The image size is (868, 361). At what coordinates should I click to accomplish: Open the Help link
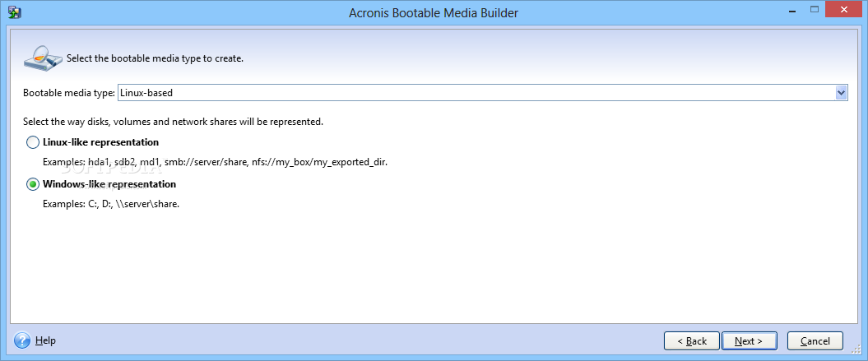pyautogui.click(x=45, y=340)
